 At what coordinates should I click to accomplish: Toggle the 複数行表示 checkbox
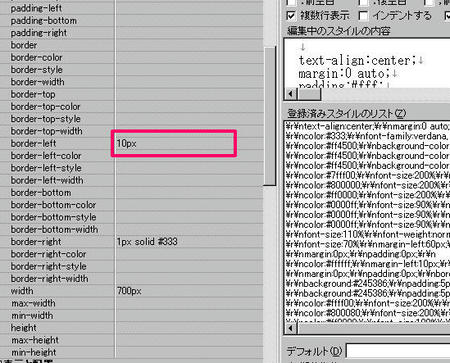point(291,16)
